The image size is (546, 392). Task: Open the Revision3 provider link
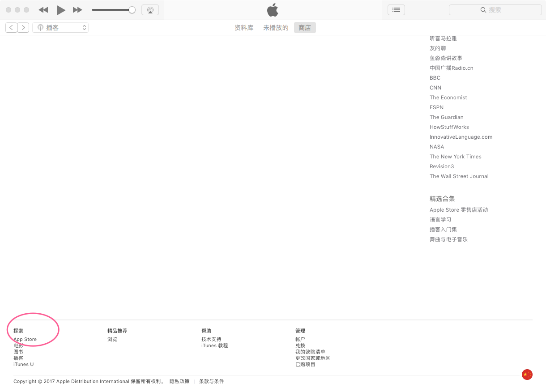(x=442, y=166)
